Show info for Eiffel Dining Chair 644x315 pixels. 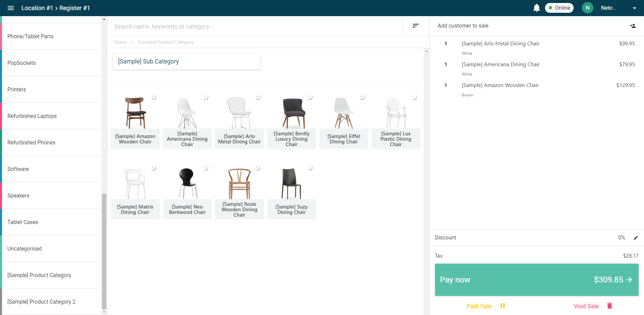(x=362, y=97)
